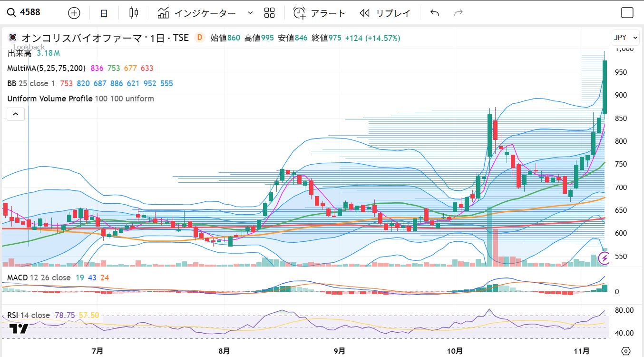Click the add symbol plus icon

click(74, 13)
